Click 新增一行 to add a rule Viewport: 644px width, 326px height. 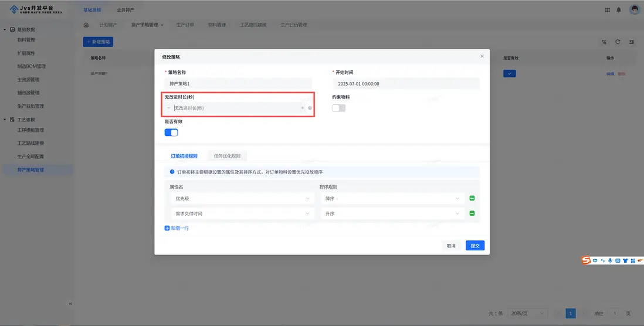177,228
